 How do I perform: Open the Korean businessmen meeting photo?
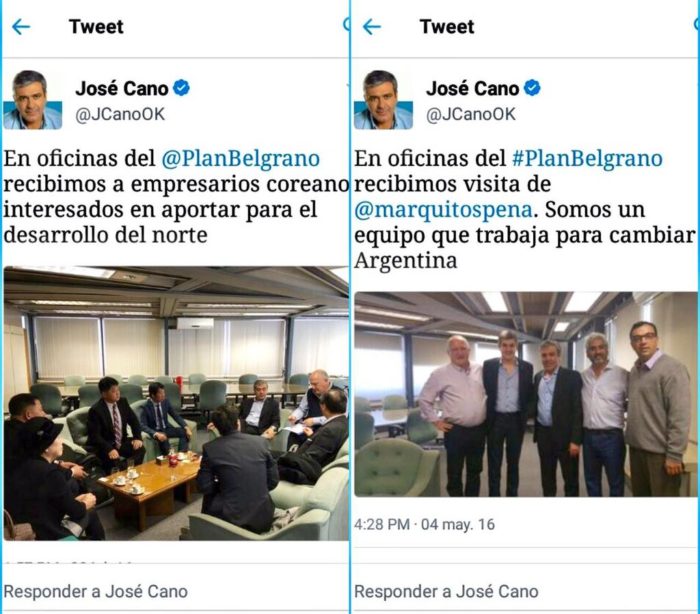coord(176,403)
